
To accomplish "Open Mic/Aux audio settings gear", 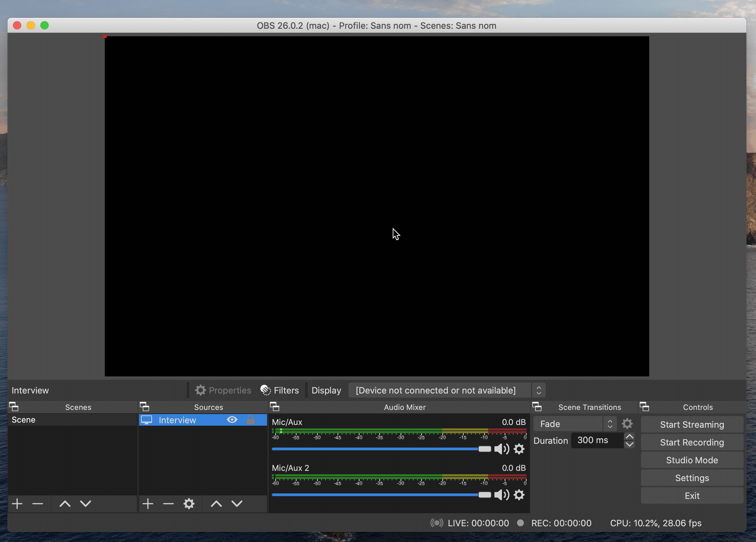I will coord(519,449).
